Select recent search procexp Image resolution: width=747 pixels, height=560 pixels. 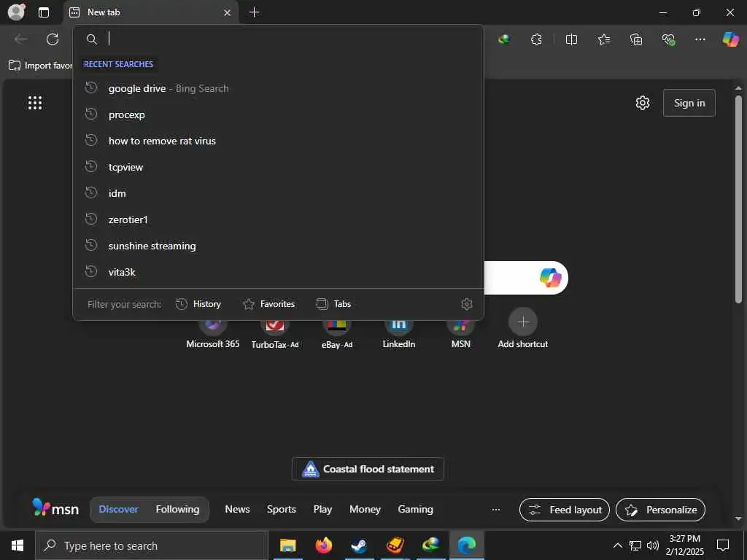pyautogui.click(x=278, y=114)
